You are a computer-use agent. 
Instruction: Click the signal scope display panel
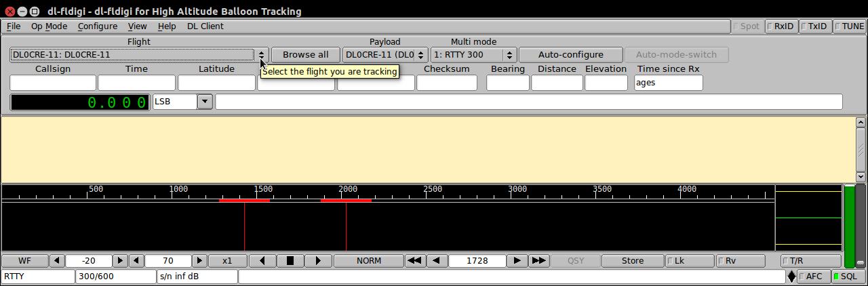pyautogui.click(x=808, y=218)
